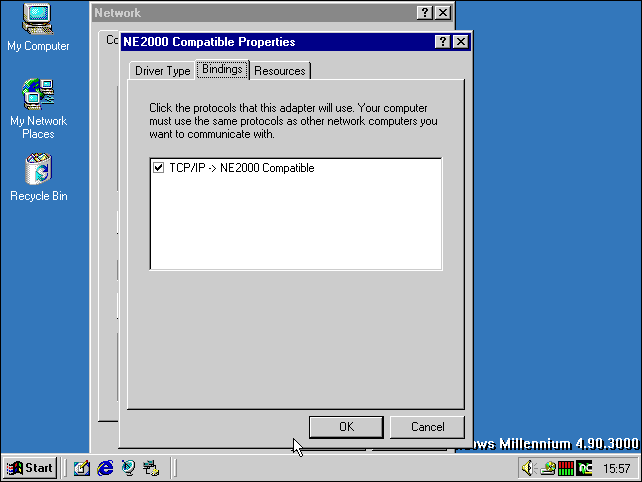Close the background Network window
Image resolution: width=642 pixels, height=482 pixels.
click(443, 13)
